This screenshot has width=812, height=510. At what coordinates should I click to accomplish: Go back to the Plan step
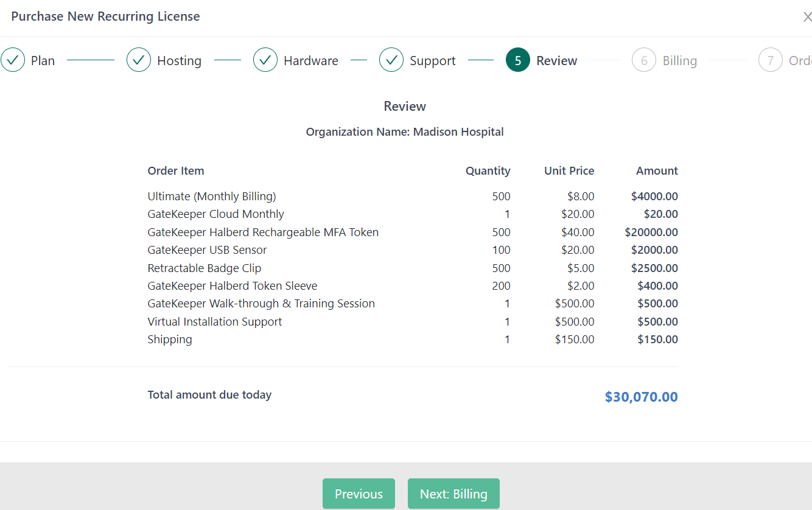point(28,60)
